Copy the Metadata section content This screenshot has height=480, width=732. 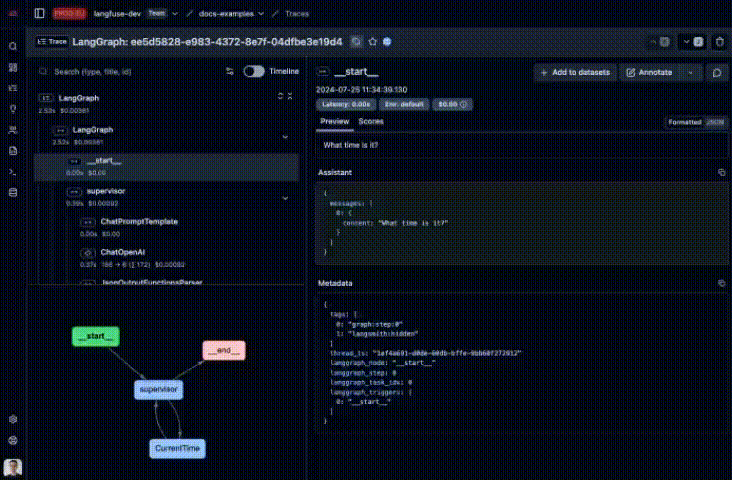721,284
